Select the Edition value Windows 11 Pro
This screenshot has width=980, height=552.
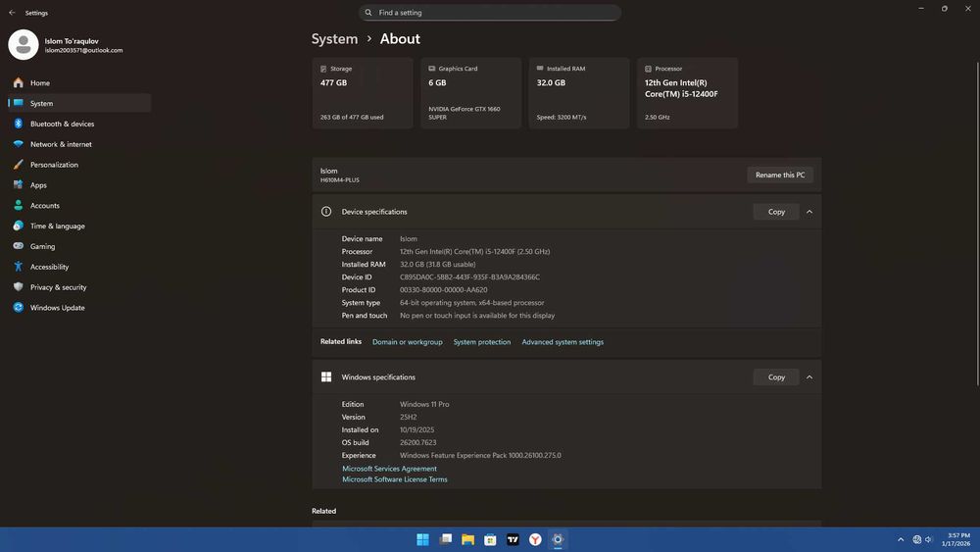424,404
